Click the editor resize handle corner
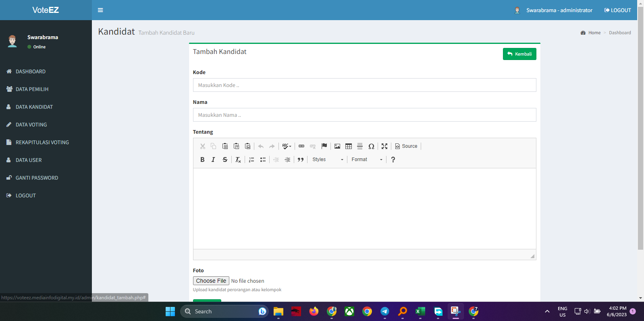Image resolution: width=644 pixels, height=321 pixels. [532, 256]
